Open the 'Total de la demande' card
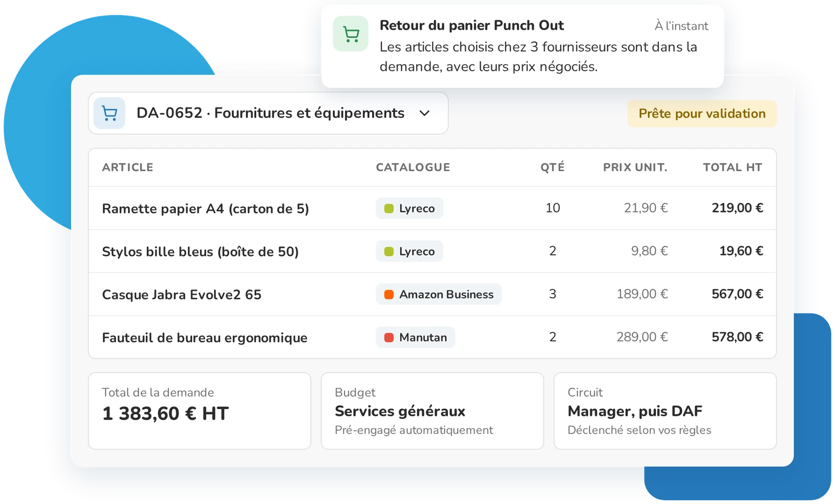The image size is (835, 504). pyautogui.click(x=199, y=411)
